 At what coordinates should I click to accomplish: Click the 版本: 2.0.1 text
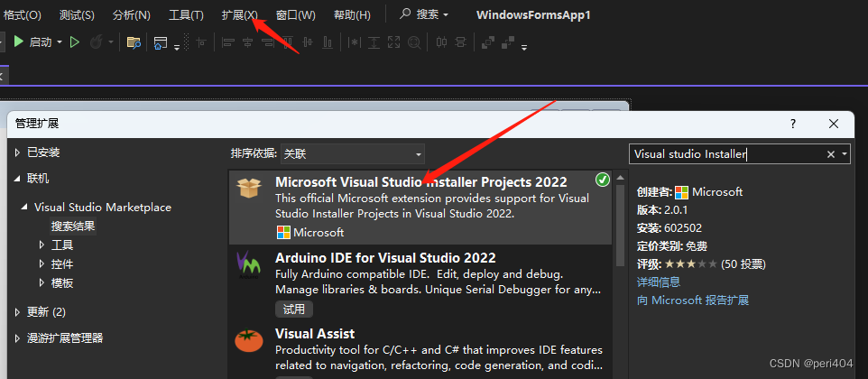(x=663, y=210)
